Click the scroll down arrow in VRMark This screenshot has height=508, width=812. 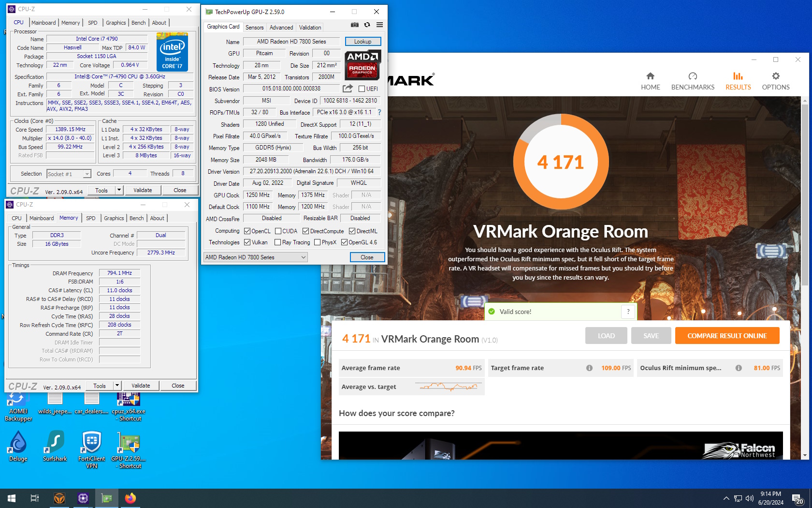click(805, 455)
